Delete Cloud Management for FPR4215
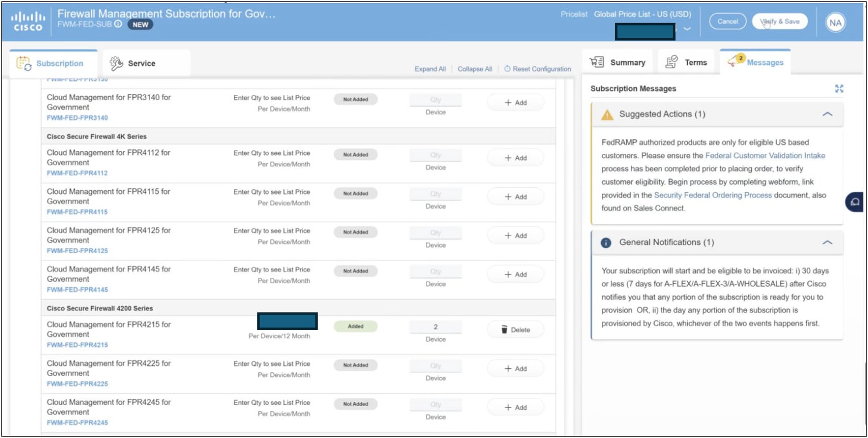Viewport: 868px width, 438px height. (516, 330)
